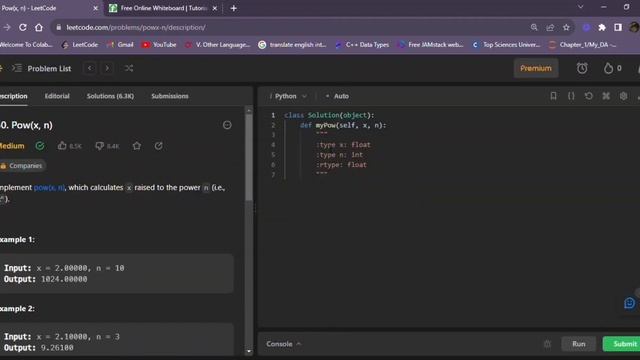The height and width of the screenshot is (360, 640).
Task: Open Top Sciences Univer... bookmark
Action: (506, 44)
